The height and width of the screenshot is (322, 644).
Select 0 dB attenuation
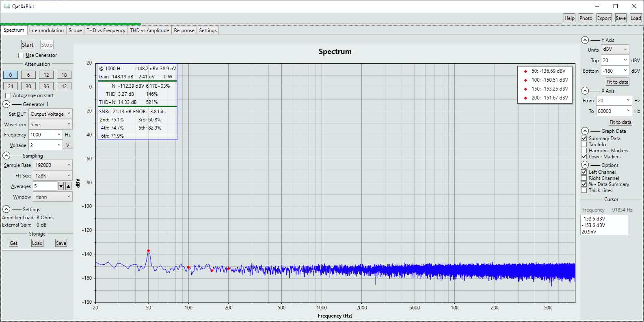pyautogui.click(x=11, y=75)
